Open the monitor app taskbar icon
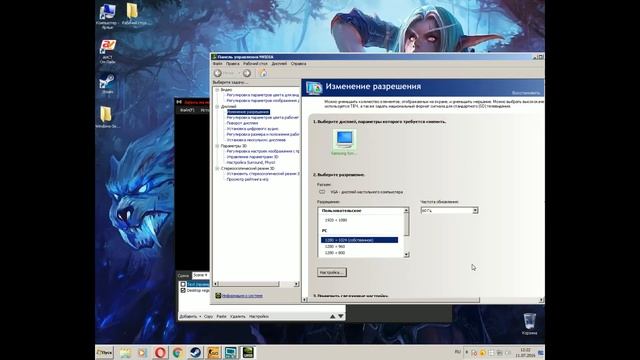The width and height of the screenshot is (640, 360). [x=231, y=352]
